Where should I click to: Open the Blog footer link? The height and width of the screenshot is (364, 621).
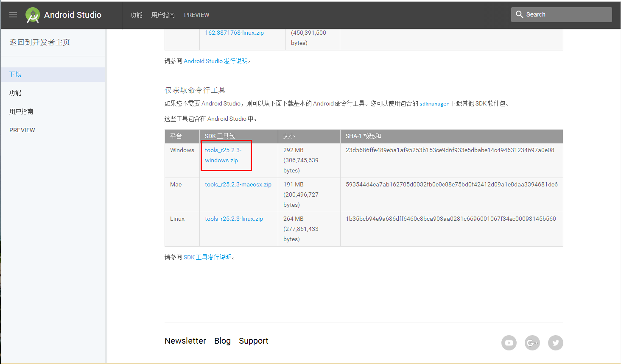tap(222, 341)
